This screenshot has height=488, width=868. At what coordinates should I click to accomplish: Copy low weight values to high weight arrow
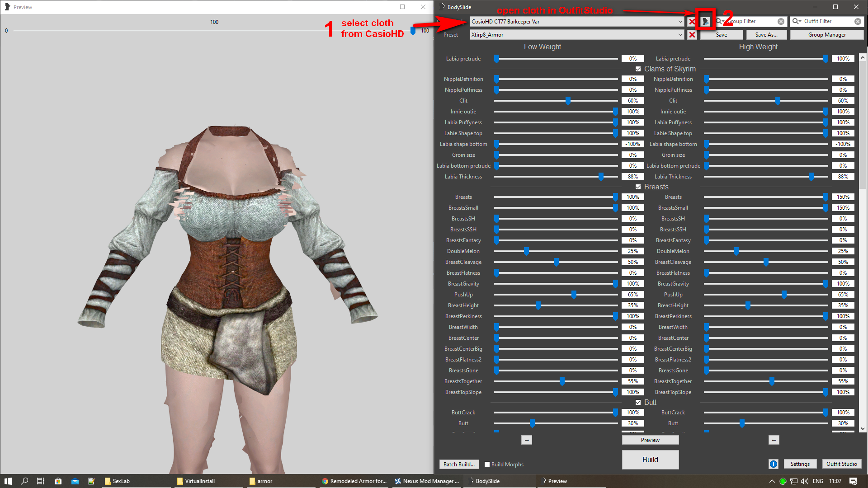pyautogui.click(x=527, y=440)
